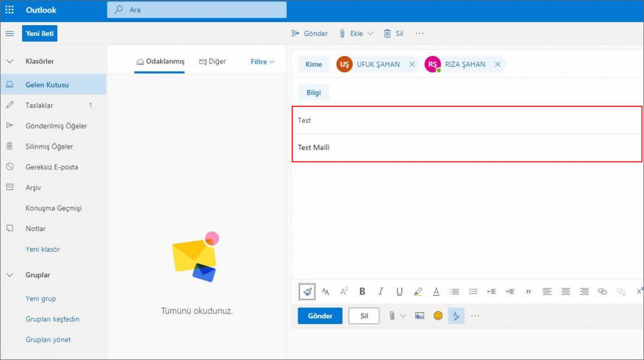Click the Yeni grup link
644x360 pixels.
coord(41,298)
